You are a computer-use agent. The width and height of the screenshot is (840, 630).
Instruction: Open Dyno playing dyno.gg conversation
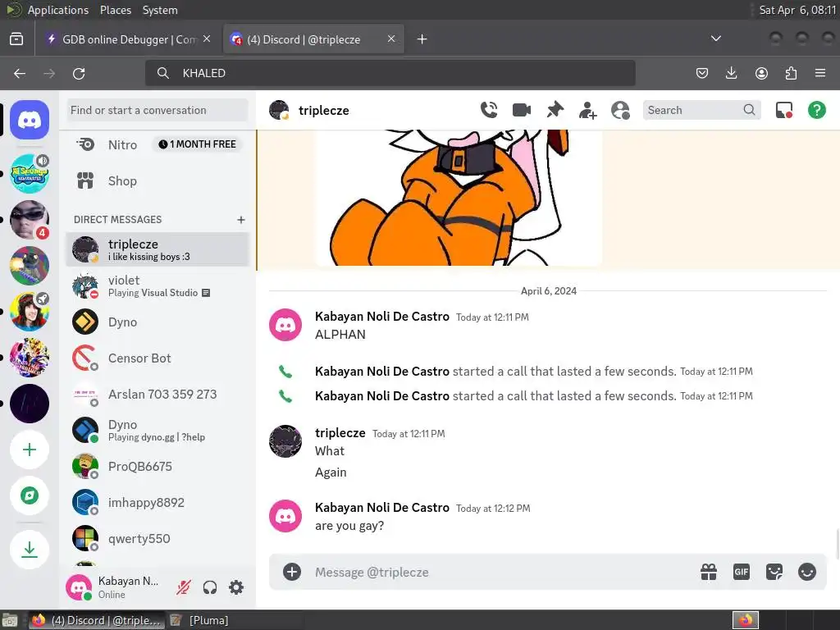tap(157, 430)
